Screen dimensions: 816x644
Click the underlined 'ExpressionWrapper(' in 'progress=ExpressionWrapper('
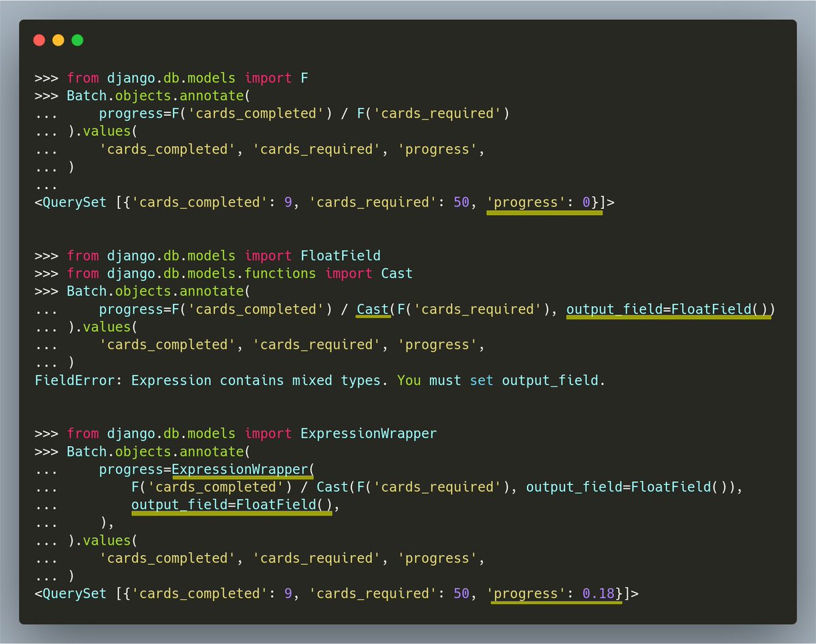[244, 469]
